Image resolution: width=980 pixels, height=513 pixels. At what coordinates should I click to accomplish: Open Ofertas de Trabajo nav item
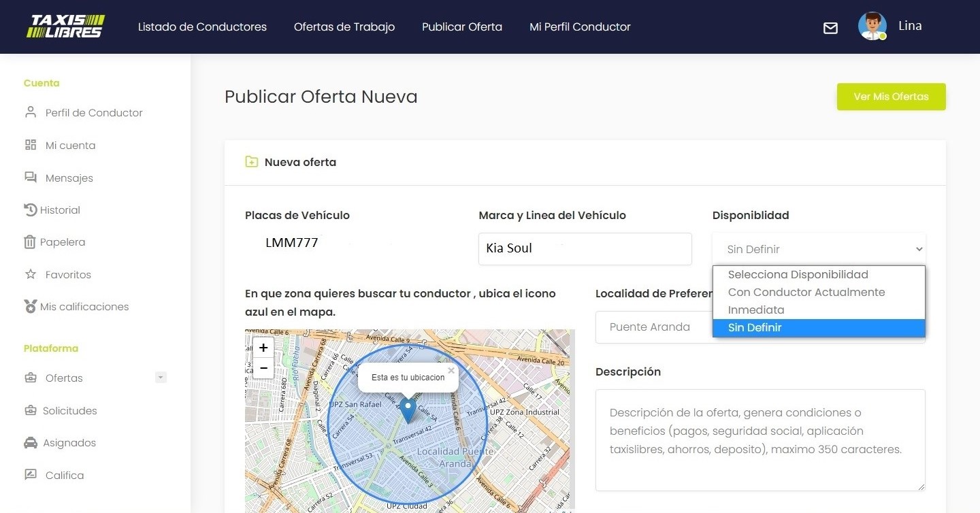[344, 27]
